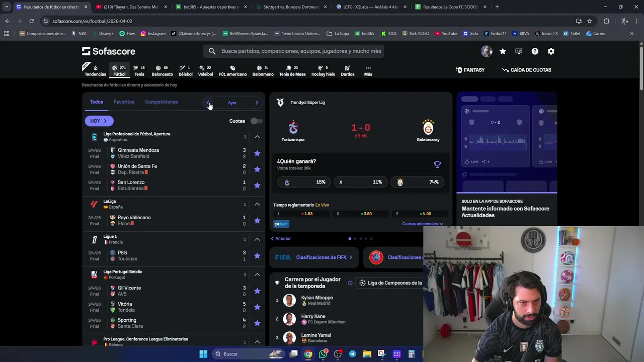Screen dimensions: 644x362
Task: Collapse the Ligue 1 matches group
Action: click(257, 239)
